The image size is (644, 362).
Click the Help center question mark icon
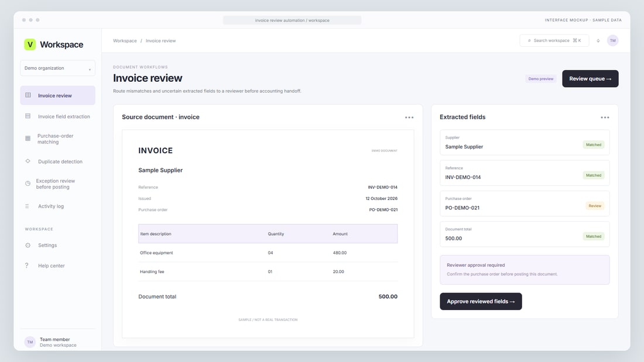[x=27, y=266]
